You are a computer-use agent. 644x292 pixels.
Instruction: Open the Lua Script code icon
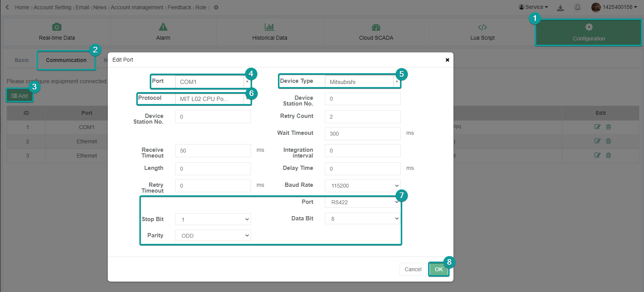tap(482, 27)
